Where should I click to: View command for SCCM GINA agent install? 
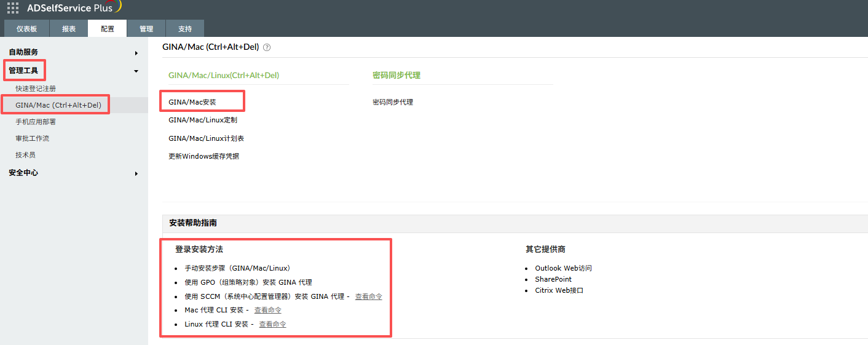pyautogui.click(x=368, y=297)
